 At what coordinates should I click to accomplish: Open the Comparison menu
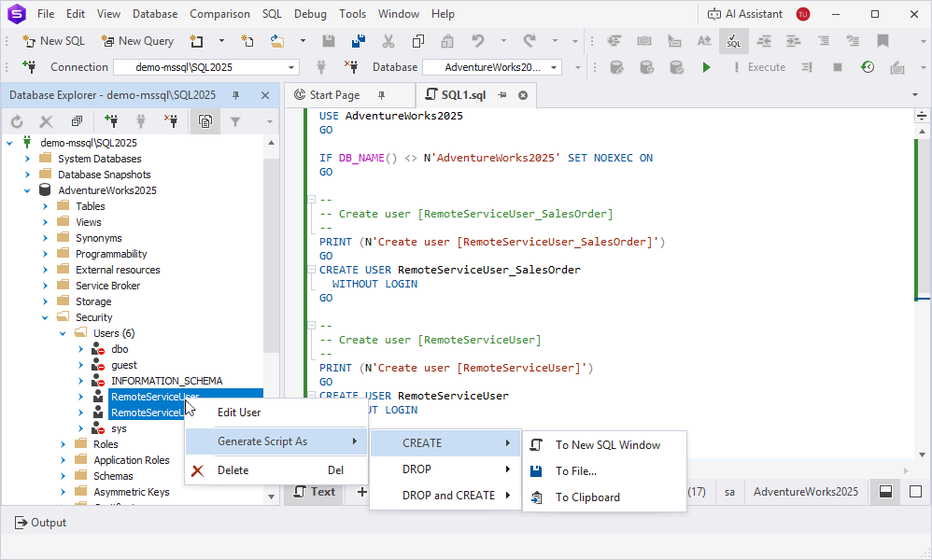pos(219,14)
